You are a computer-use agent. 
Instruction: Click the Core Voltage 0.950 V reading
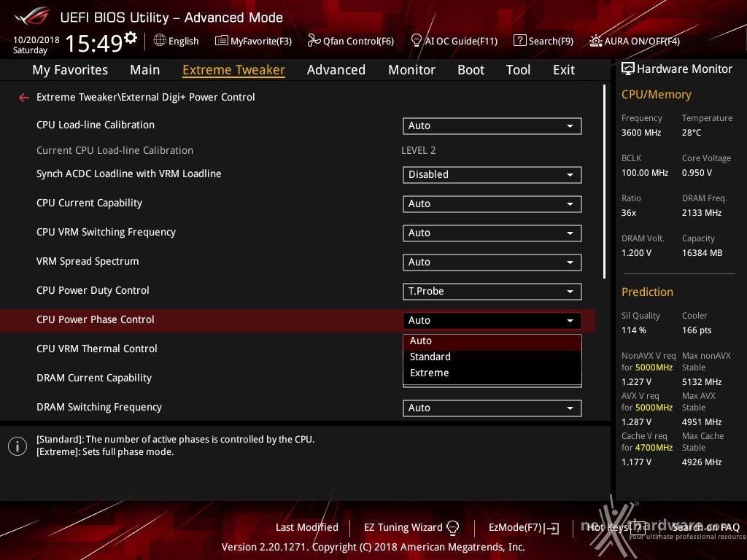[x=697, y=173]
